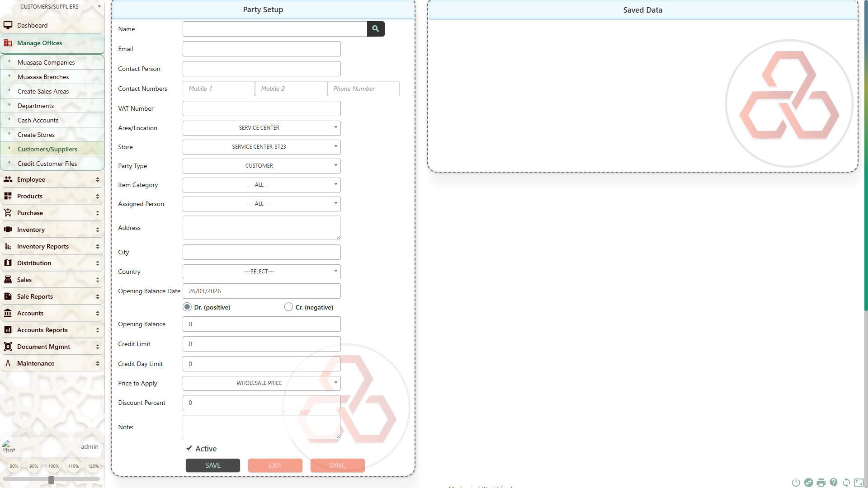The image size is (868, 488).
Task: Open the Country select dropdown
Action: click(x=261, y=272)
